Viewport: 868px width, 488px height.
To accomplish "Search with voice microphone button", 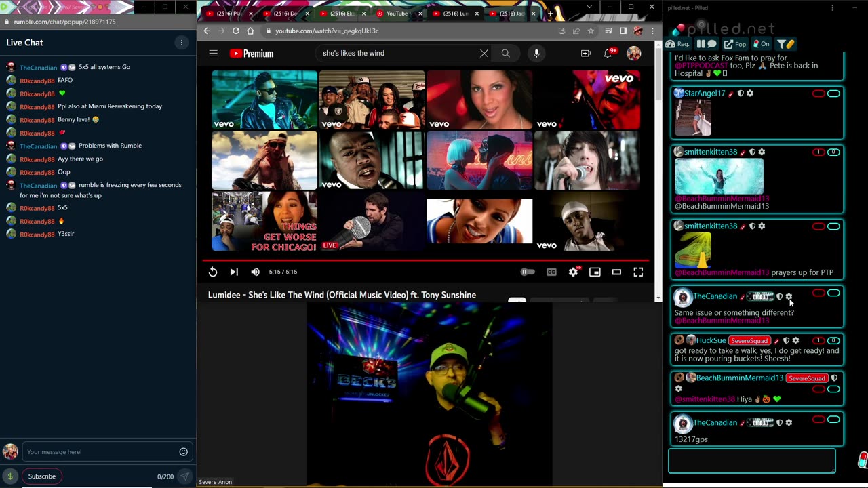I will coord(536,53).
